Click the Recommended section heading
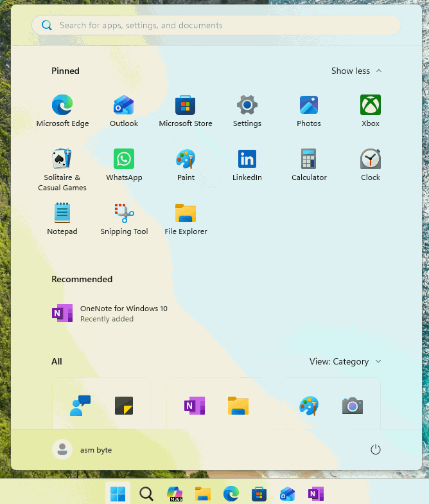The image size is (429, 504). pos(82,279)
